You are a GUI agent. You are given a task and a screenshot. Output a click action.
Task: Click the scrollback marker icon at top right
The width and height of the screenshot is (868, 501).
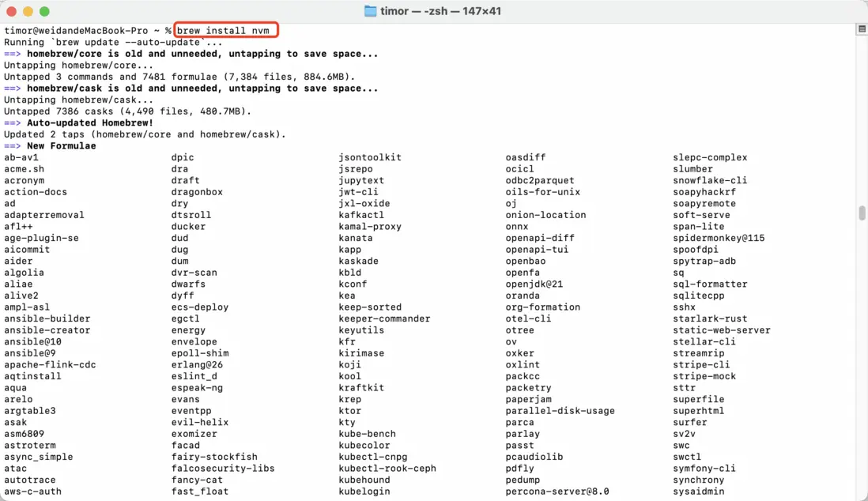coord(862,28)
